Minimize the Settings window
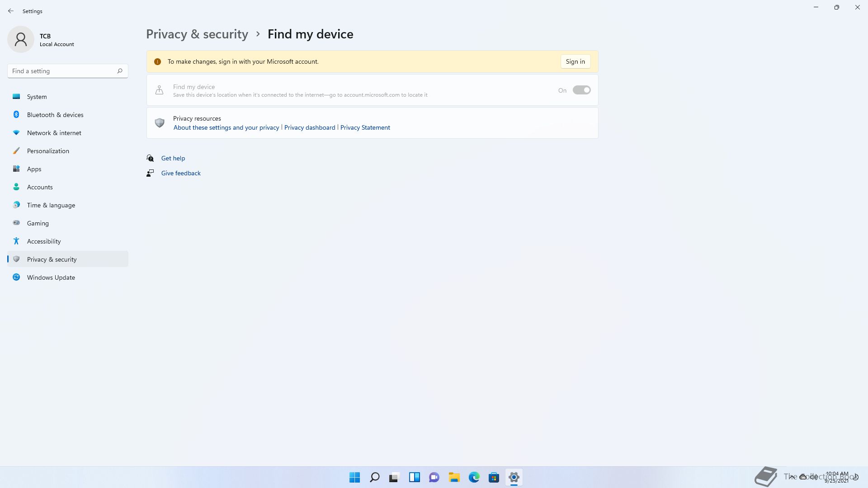Screen dimensions: 868x488 coord(816,7)
